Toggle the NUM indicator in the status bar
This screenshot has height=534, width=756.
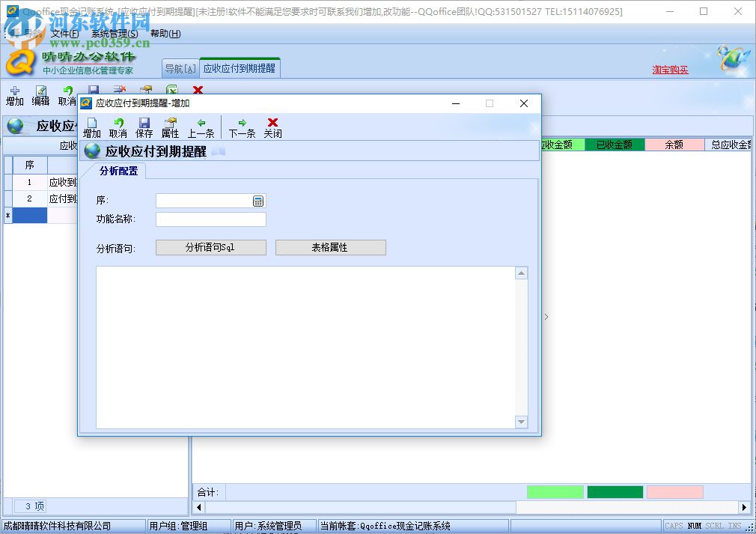693,526
